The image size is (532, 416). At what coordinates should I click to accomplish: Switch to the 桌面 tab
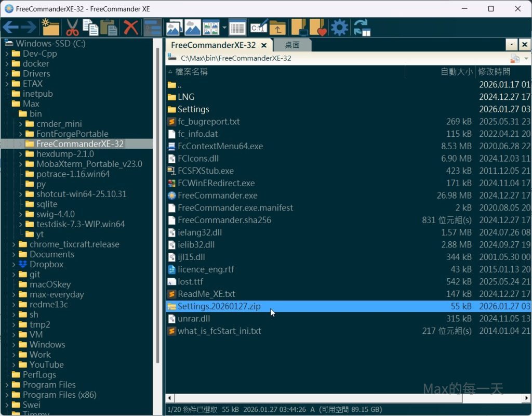tap(292, 45)
